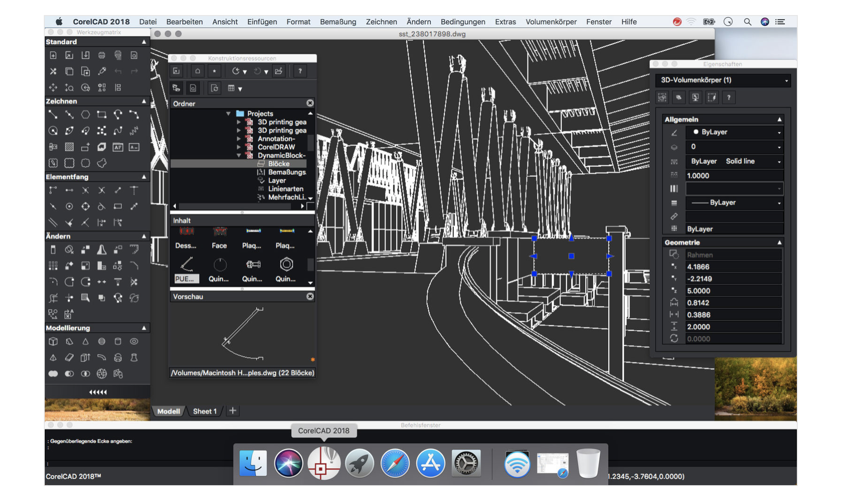Viewport: 852px width, 504px height.
Task: Click the favorites star in Konstruktionsressourcen
Action: click(214, 71)
